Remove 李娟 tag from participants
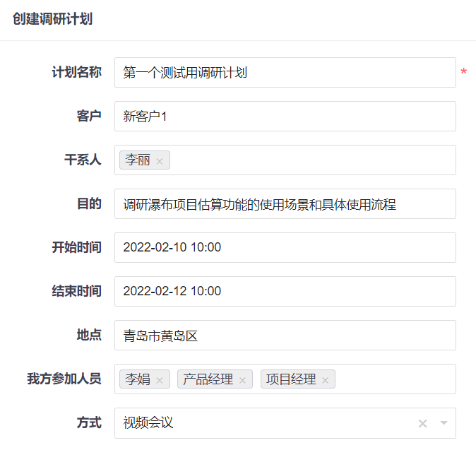The height and width of the screenshot is (450, 476). click(160, 380)
